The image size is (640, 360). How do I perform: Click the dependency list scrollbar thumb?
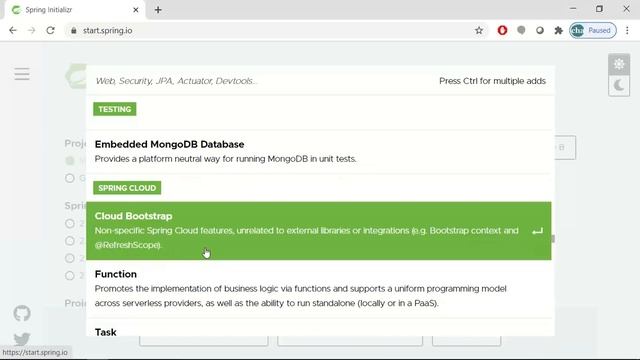[553, 238]
